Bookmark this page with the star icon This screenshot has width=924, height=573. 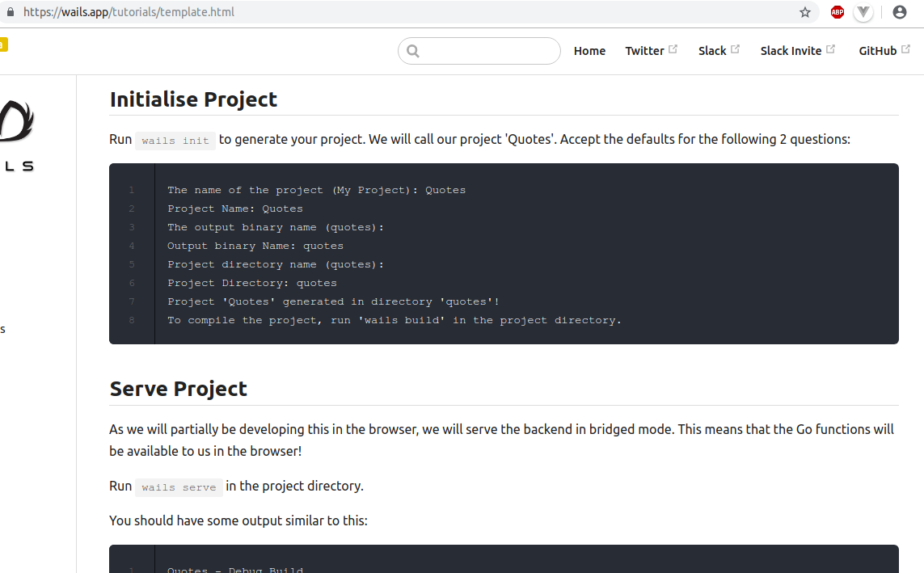pyautogui.click(x=805, y=12)
